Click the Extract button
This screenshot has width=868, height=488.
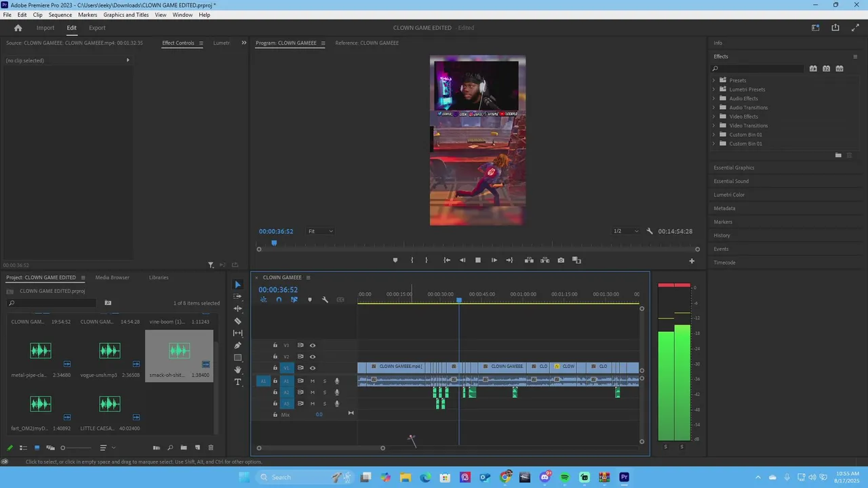click(x=545, y=260)
